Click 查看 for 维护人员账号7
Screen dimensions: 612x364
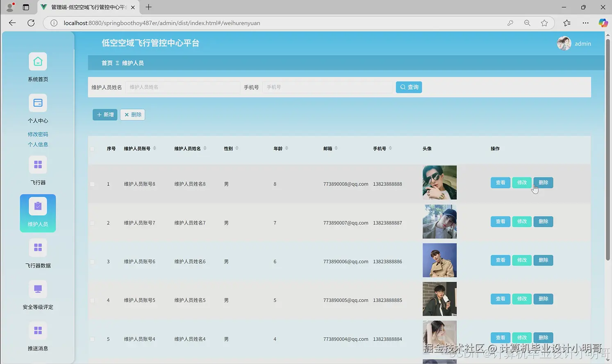pyautogui.click(x=501, y=222)
